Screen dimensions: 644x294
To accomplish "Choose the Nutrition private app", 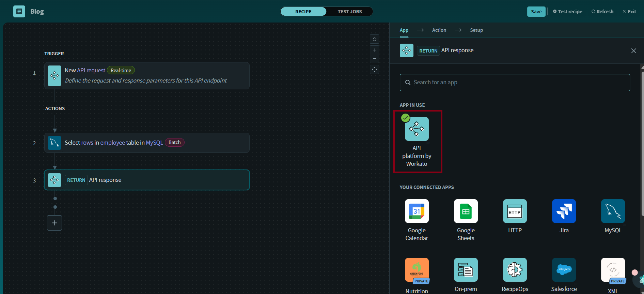I will [x=417, y=276].
